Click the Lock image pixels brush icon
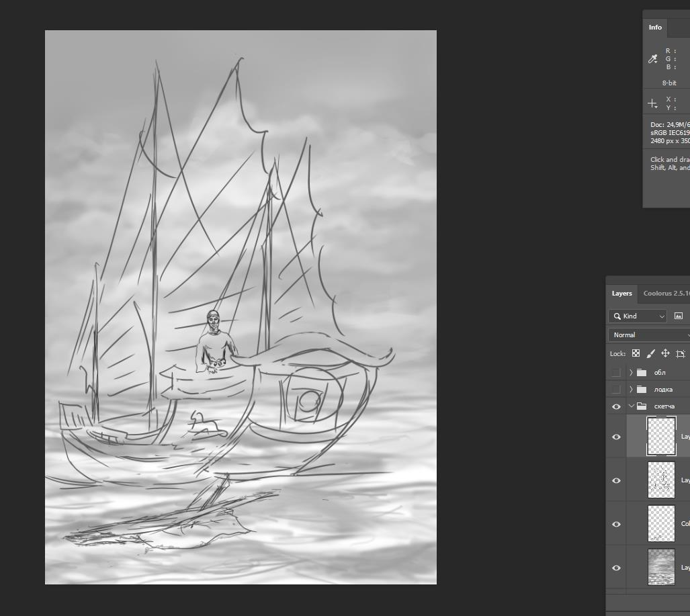690x616 pixels. pos(650,353)
